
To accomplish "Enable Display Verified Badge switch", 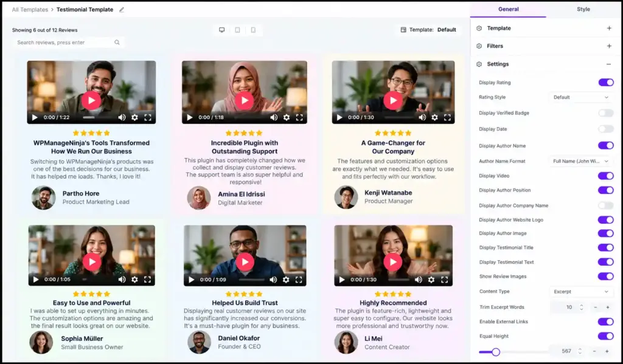I will coord(606,113).
